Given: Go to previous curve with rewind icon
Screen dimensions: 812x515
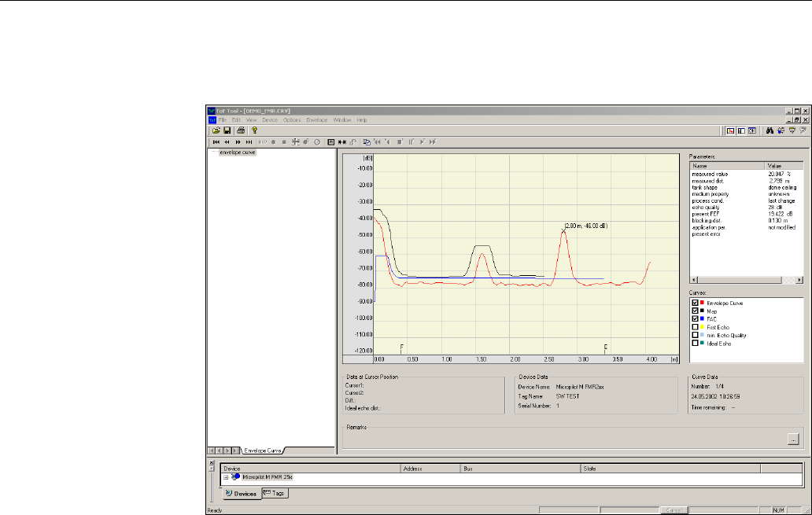Looking at the screenshot, I should 227,142.
